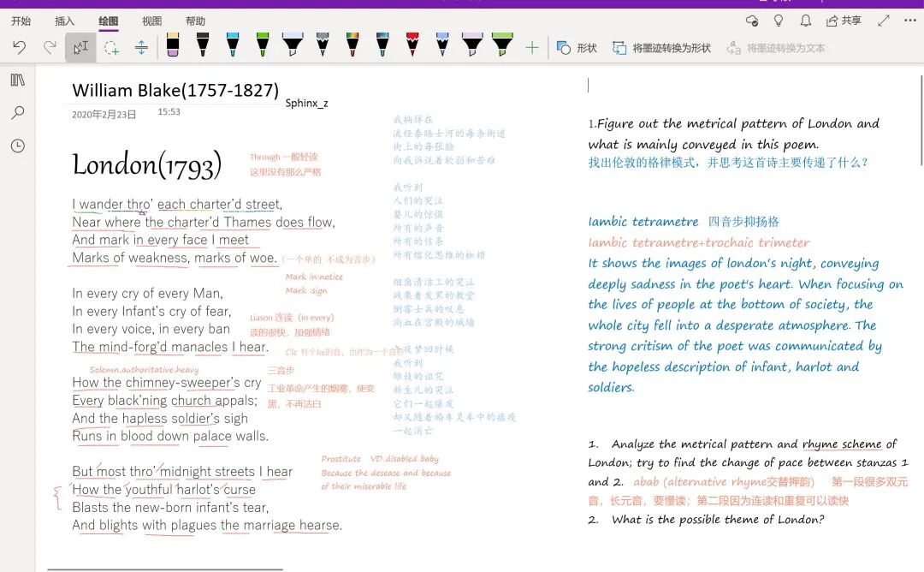924x572 pixels.
Task: Select the blue pencil
Action: click(442, 45)
